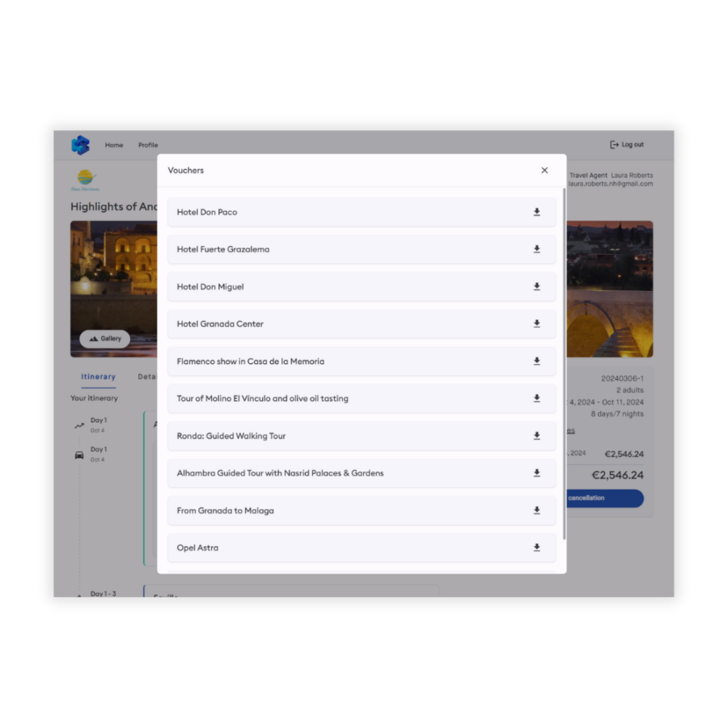The width and height of the screenshot is (728, 728).
Task: Click the Your itinerary heading
Action: pos(95,398)
